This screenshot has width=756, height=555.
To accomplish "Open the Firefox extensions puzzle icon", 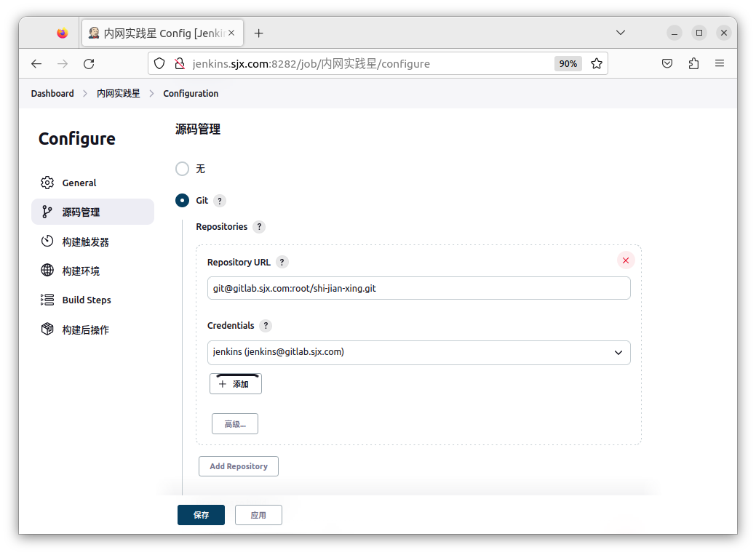I will tap(693, 64).
